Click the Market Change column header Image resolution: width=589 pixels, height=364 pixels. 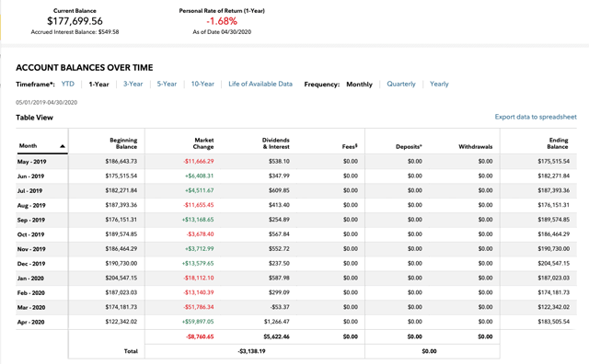[203, 143]
